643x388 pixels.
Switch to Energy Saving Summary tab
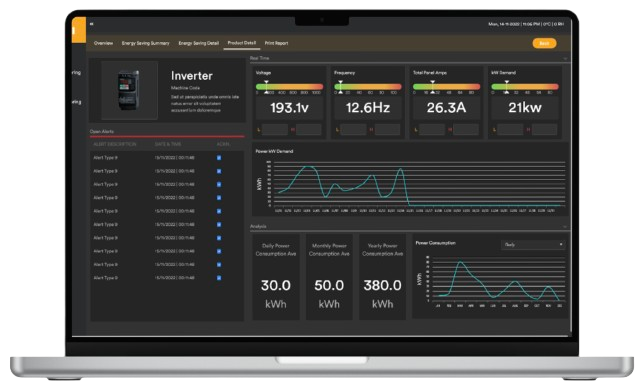click(146, 43)
